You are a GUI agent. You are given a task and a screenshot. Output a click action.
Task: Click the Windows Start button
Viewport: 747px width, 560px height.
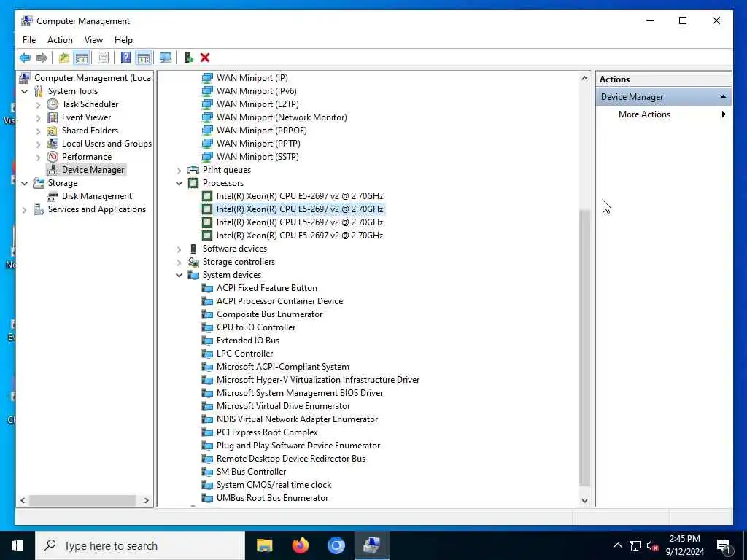point(18,545)
